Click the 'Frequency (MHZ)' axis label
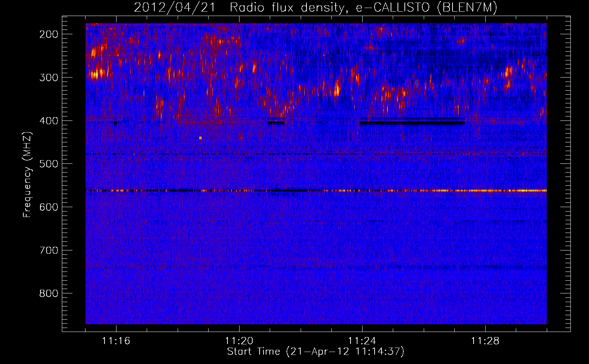 click(27, 174)
